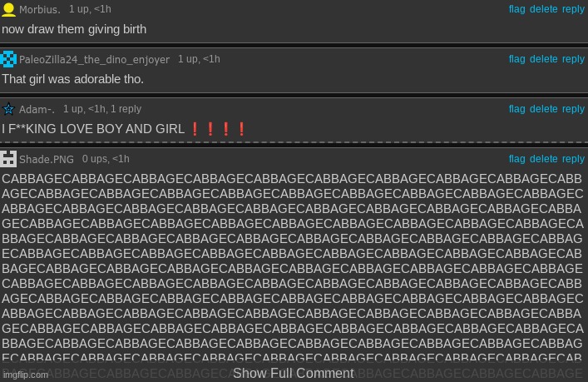Image resolution: width=588 pixels, height=382 pixels.
Task: Flag PaleoZilla24's comment
Action: point(516,59)
